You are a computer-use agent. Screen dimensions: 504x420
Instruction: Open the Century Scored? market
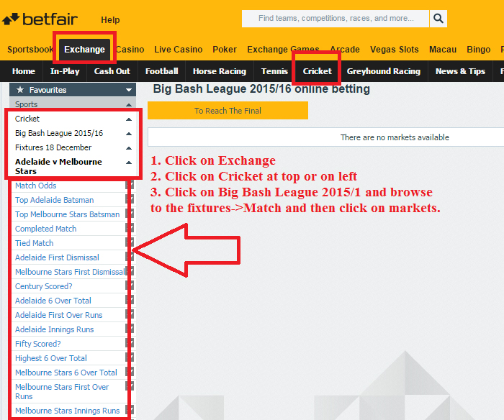coord(44,286)
